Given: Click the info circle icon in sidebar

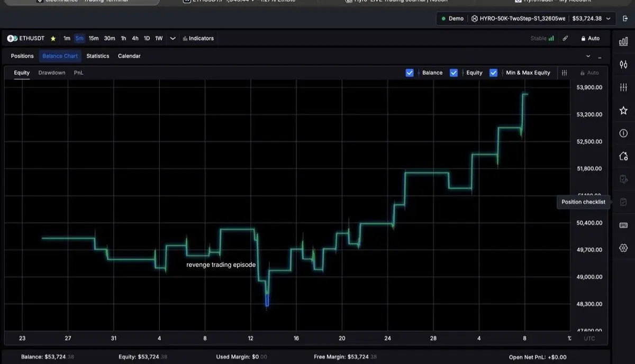Looking at the screenshot, I should pyautogui.click(x=623, y=133).
